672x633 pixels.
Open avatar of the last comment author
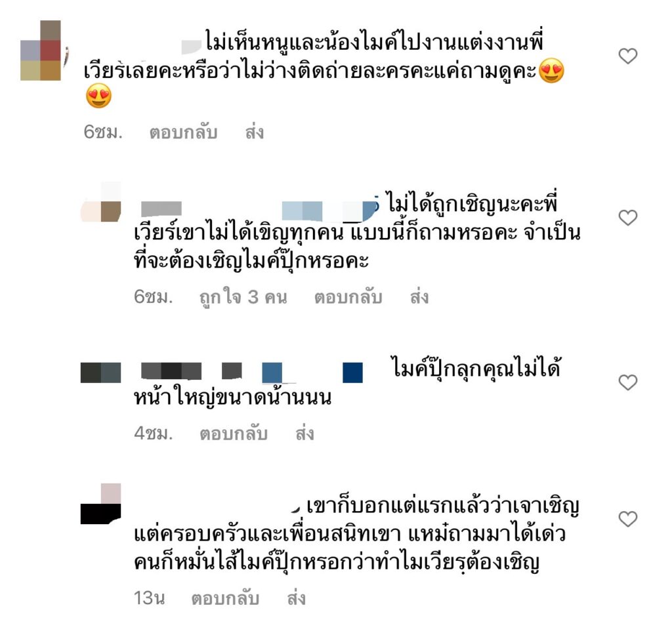click(100, 504)
